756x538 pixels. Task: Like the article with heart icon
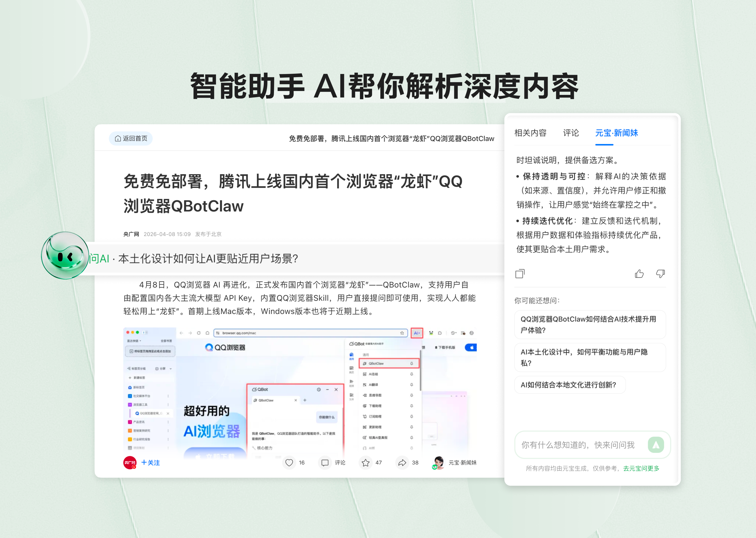pos(289,462)
